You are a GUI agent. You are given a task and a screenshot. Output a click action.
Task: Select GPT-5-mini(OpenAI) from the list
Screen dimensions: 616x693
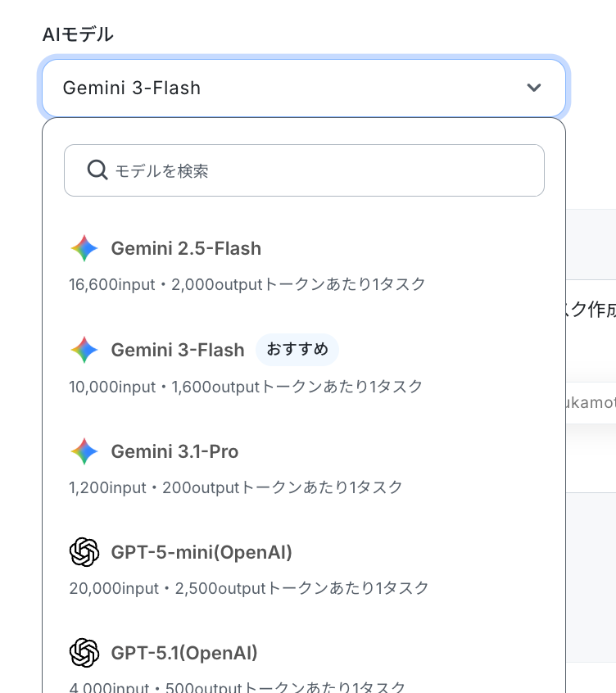coord(304,568)
